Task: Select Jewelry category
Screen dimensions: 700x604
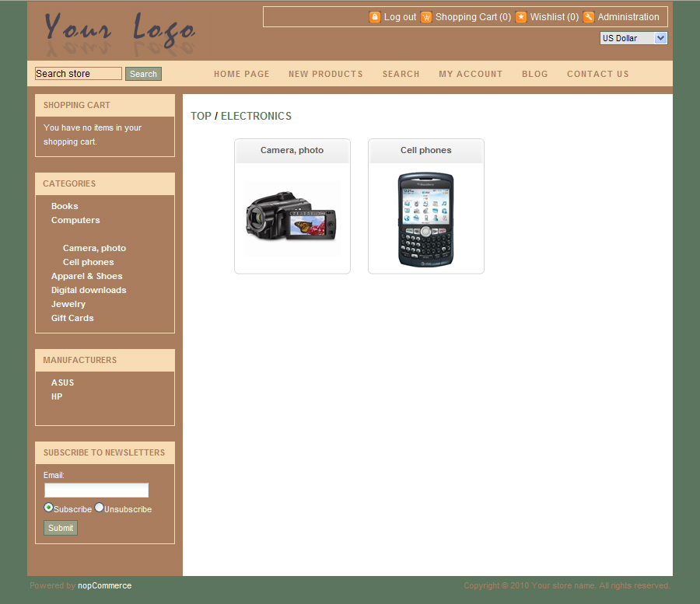Action: click(x=68, y=304)
